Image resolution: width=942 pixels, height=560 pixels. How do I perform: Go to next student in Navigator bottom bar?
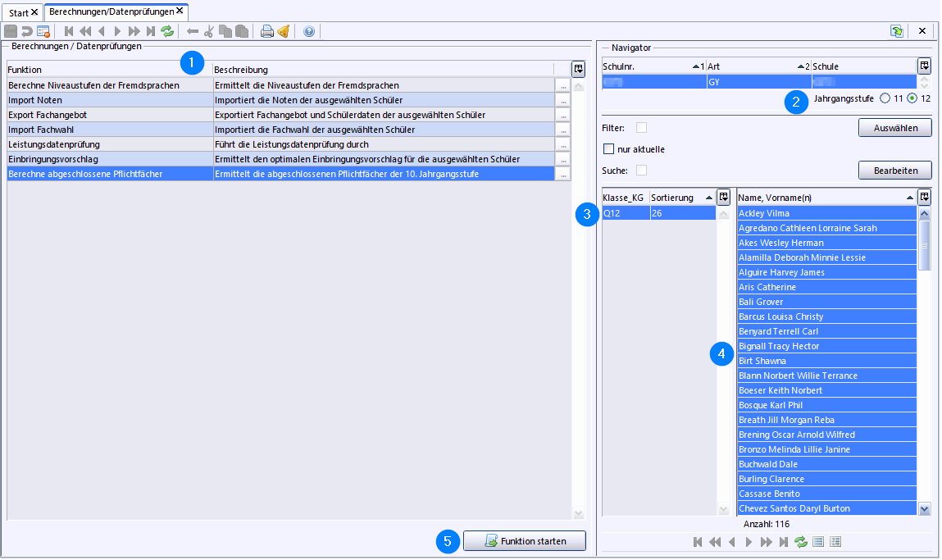pos(749,542)
